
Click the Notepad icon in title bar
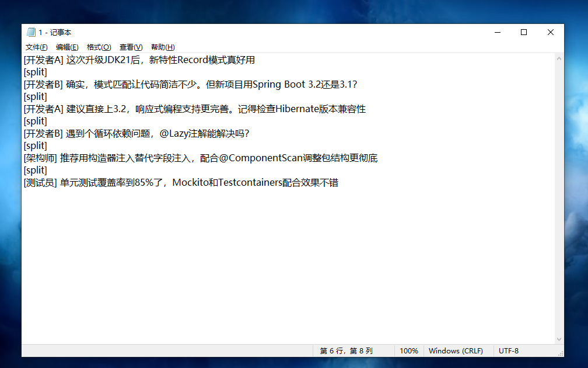tap(31, 32)
